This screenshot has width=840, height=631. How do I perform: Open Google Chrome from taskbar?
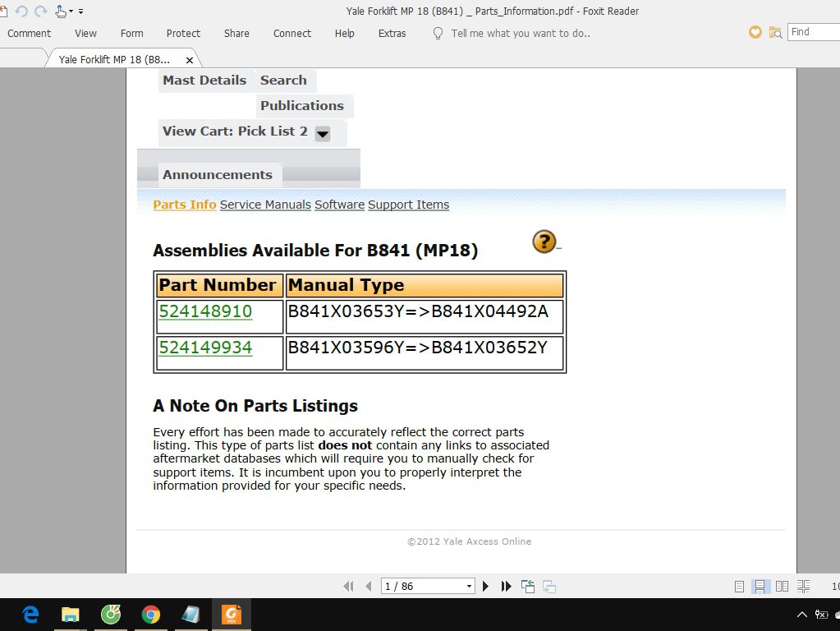click(151, 615)
